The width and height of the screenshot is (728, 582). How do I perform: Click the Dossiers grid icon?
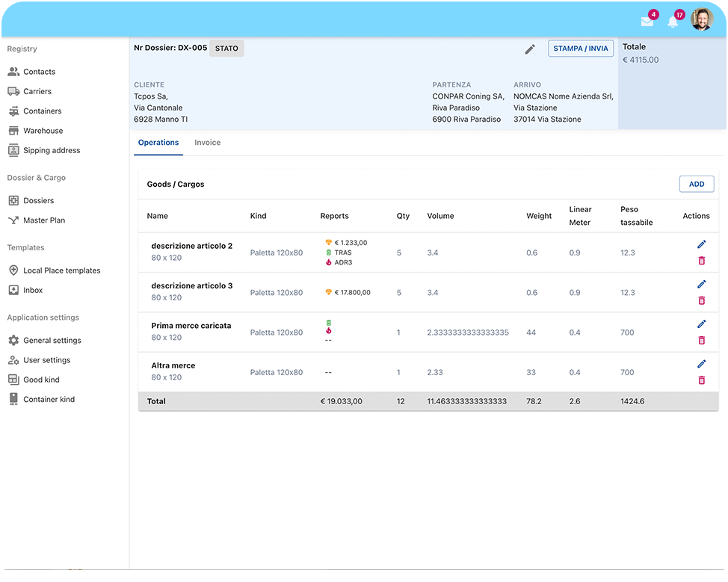(x=13, y=200)
